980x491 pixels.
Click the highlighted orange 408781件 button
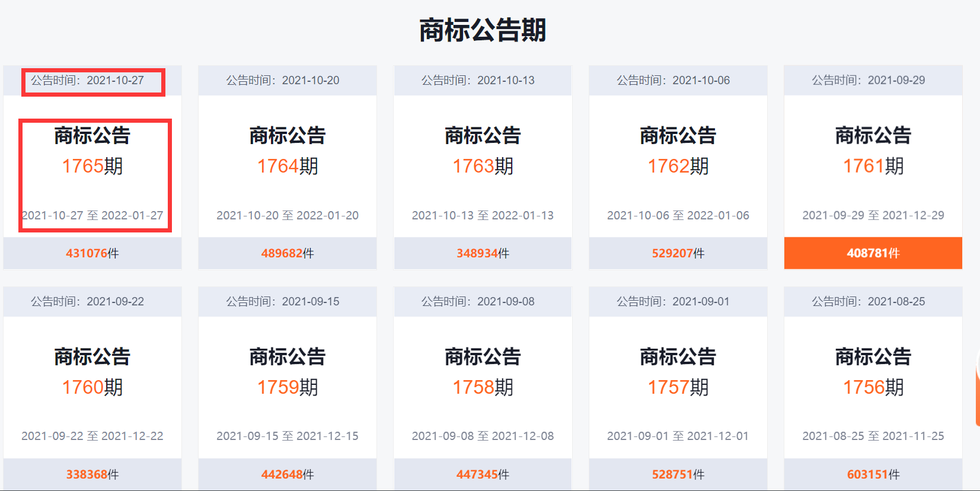[873, 253]
